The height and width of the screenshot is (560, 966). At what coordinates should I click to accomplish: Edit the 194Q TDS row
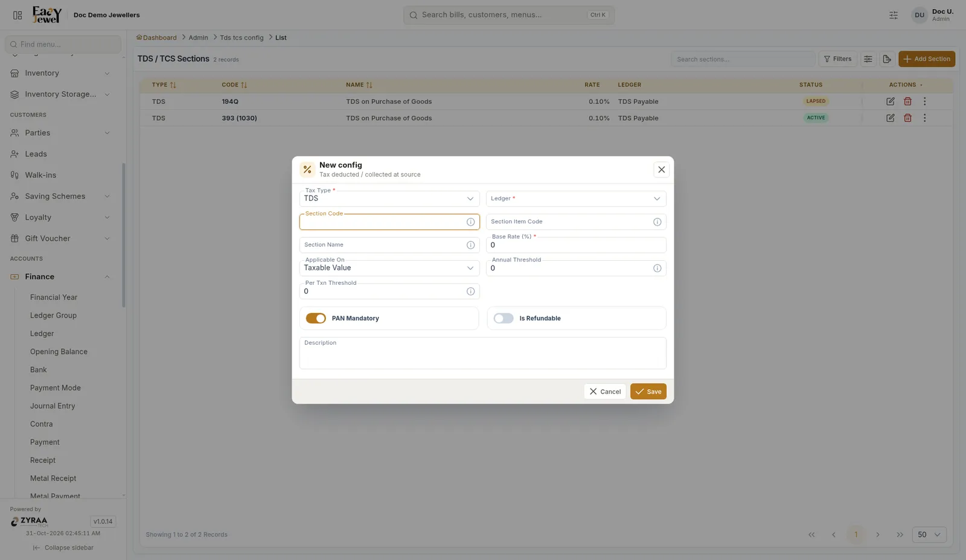coord(890,101)
